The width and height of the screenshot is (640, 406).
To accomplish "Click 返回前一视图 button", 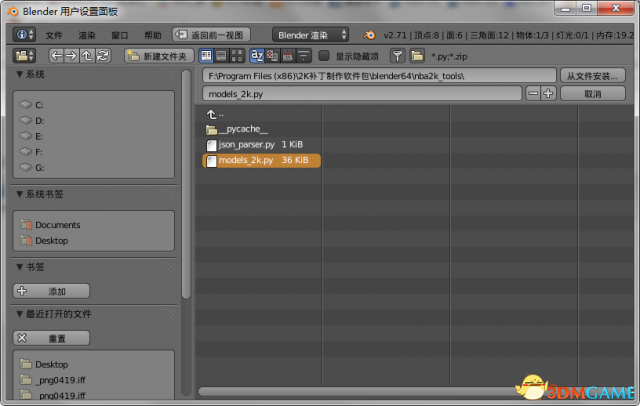I will (211, 35).
